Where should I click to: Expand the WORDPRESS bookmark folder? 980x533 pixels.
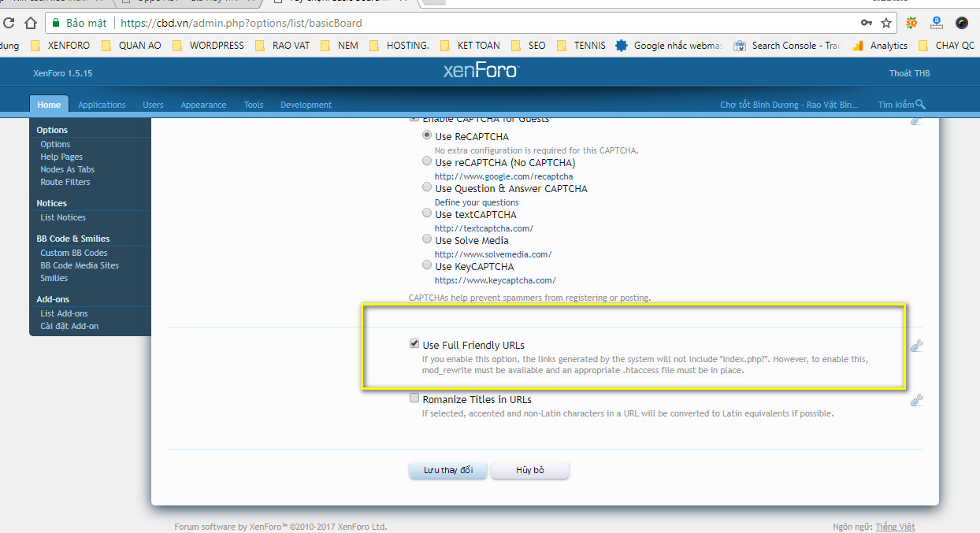[x=209, y=46]
